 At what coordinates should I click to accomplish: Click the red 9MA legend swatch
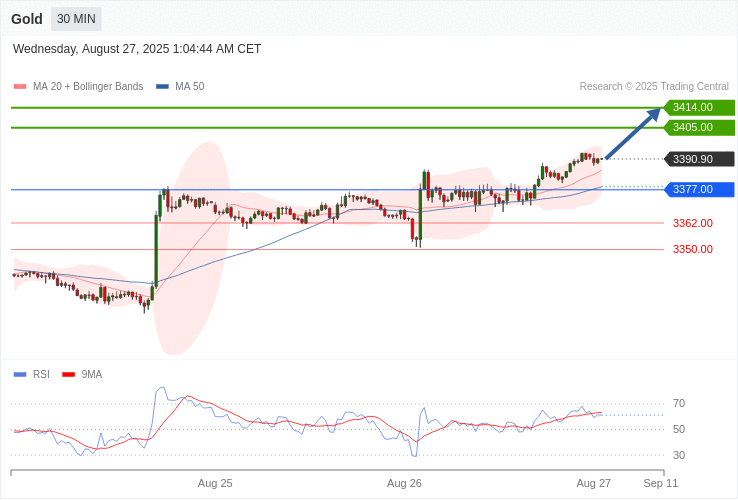tap(68, 375)
